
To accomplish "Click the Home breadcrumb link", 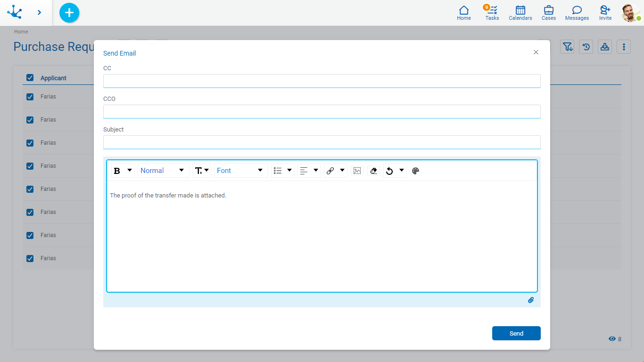I will pyautogui.click(x=21, y=32).
